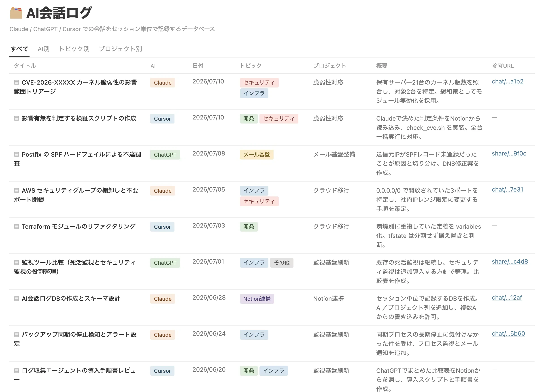544x392 pixels.
Task: Click the トピック column header
Action: click(251, 66)
